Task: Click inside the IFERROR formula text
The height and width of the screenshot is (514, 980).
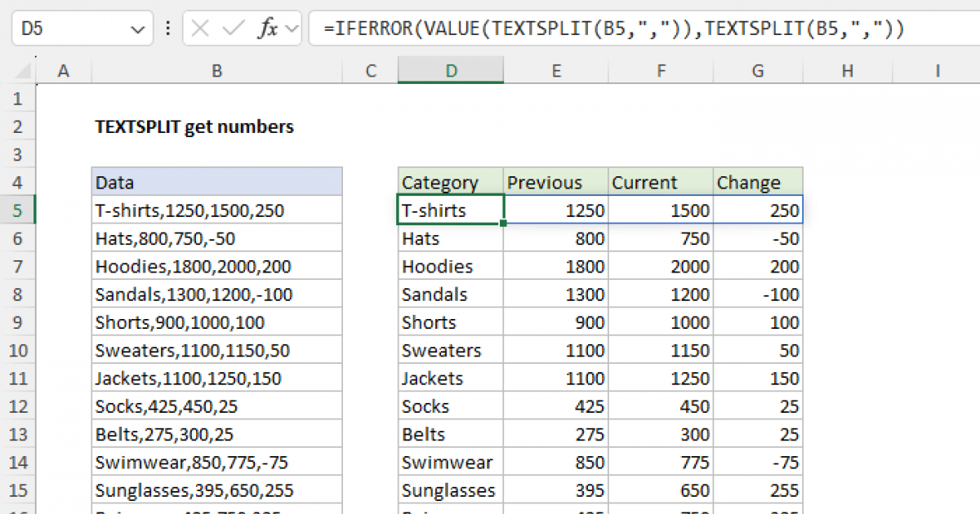Action: (612, 29)
